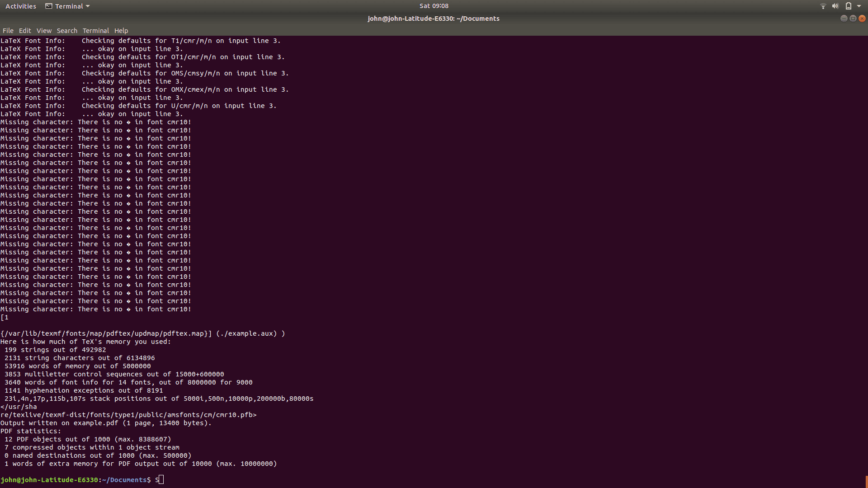Click the shell prompt cursor
This screenshot has width=868, height=488.
(161, 480)
